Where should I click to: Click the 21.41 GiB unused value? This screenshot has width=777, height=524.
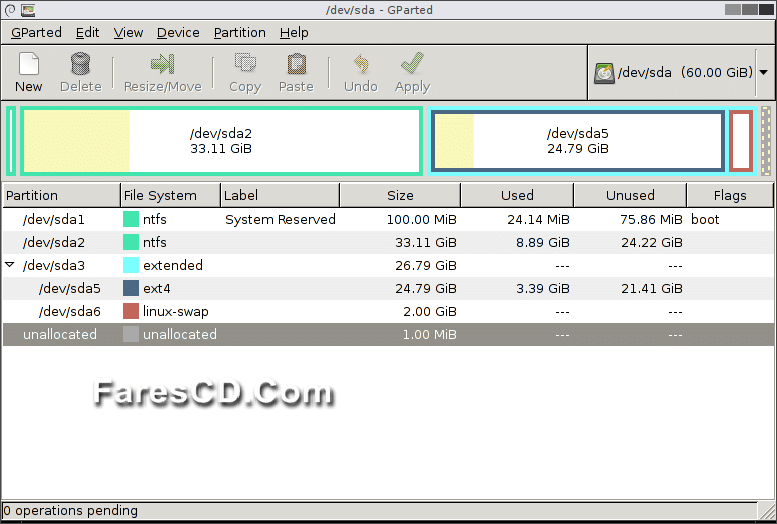[652, 288]
